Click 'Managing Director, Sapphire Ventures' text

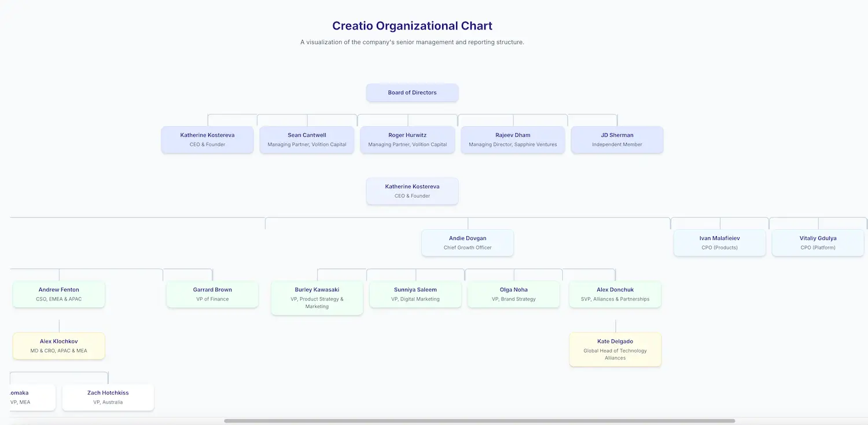(513, 145)
